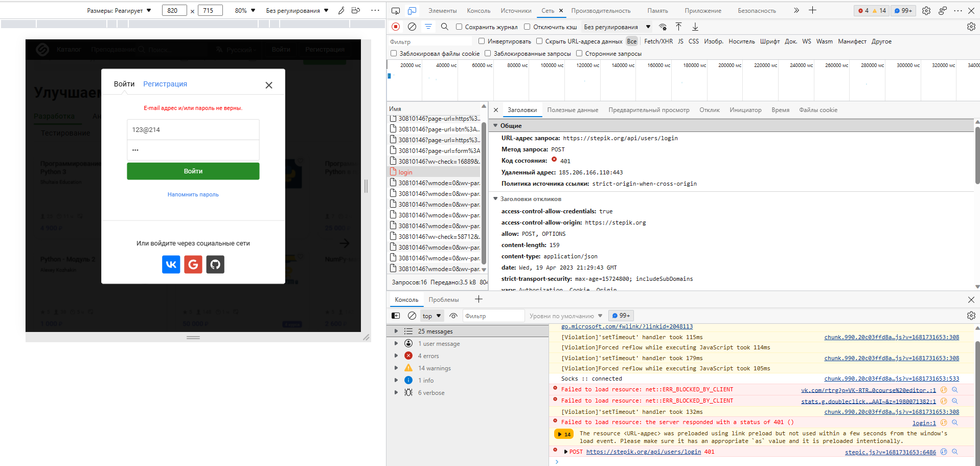
Task: Open stepik.org/api/users/login POST link
Action: 644,452
